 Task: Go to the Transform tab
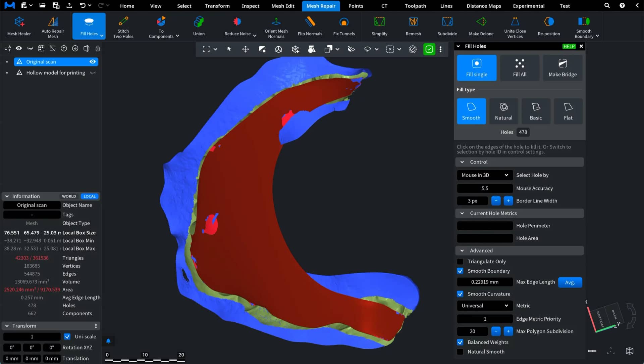pyautogui.click(x=217, y=6)
